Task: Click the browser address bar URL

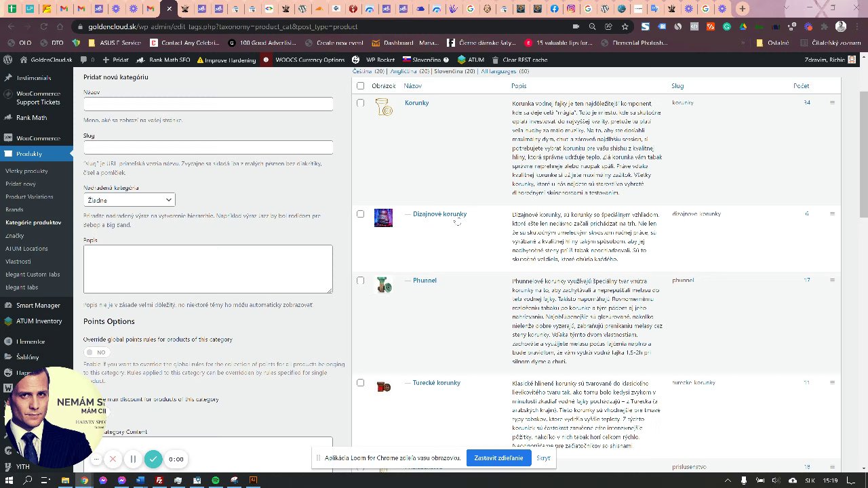Action: (224, 26)
